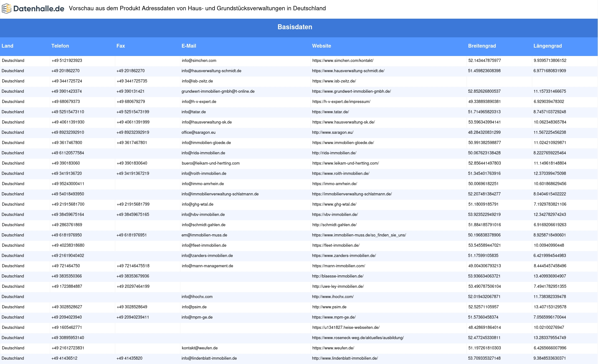598x364 pixels.
Task: Select phone number +49 3441725724
Action: (67, 81)
